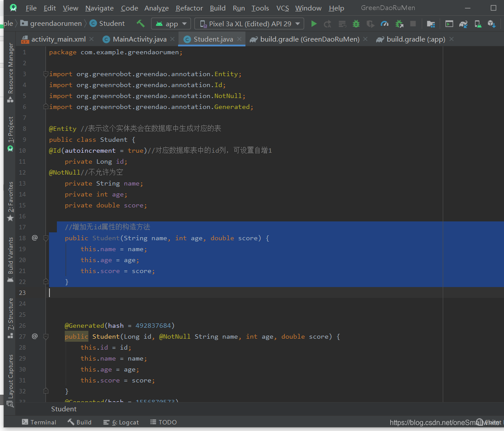Viewport: 504px width, 431px height.
Task: Click the Student class breadcrumb below editor
Action: click(x=63, y=409)
